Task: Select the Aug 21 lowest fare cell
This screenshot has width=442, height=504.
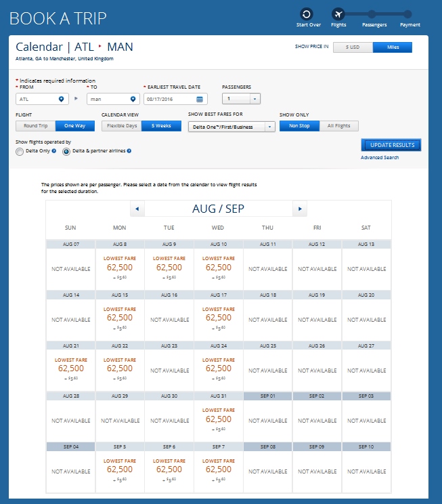Action: pyautogui.click(x=70, y=369)
